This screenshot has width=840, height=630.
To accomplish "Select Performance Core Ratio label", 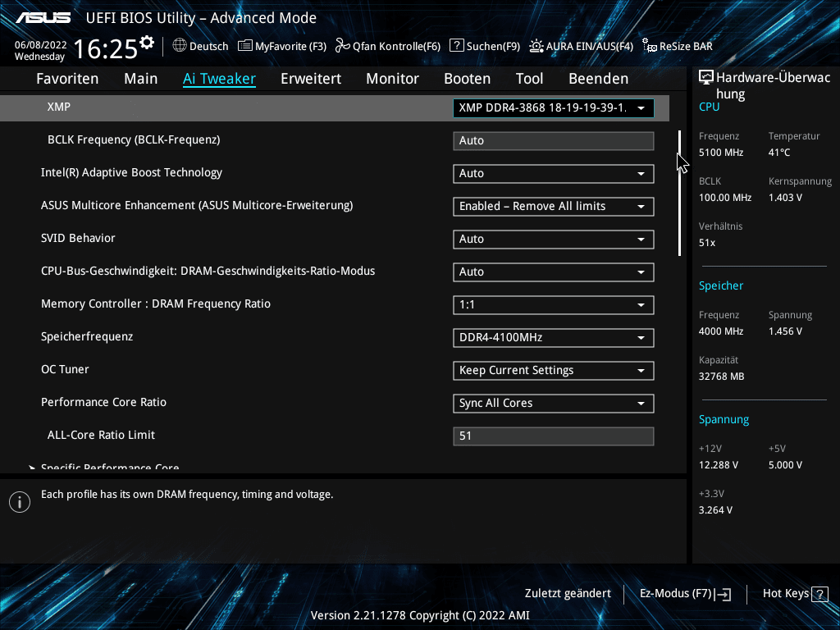I will [x=103, y=402].
